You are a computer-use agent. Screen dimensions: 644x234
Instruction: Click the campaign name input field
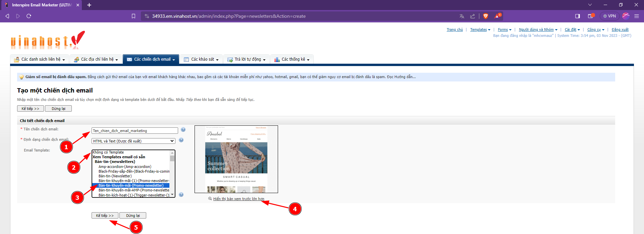coord(135,131)
